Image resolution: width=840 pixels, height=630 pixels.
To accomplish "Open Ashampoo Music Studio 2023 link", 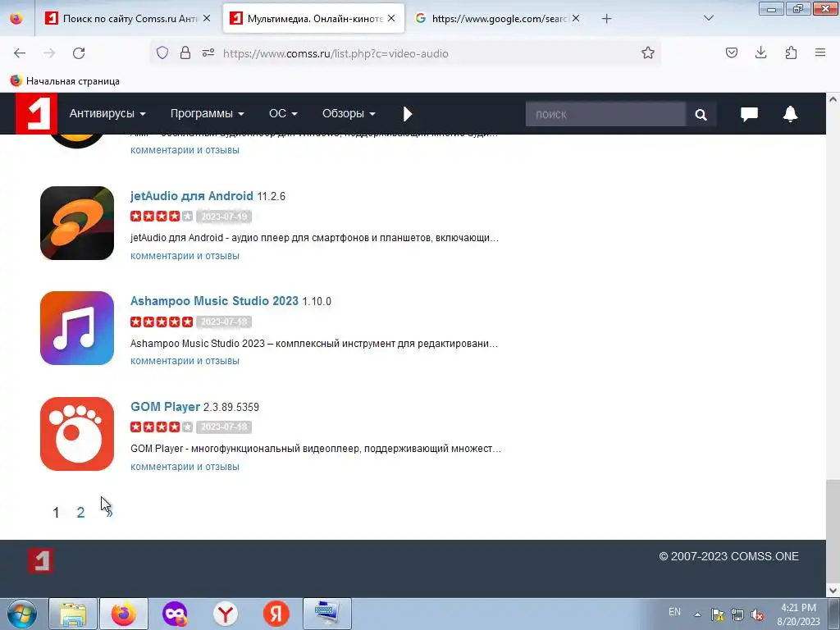I will (x=214, y=301).
